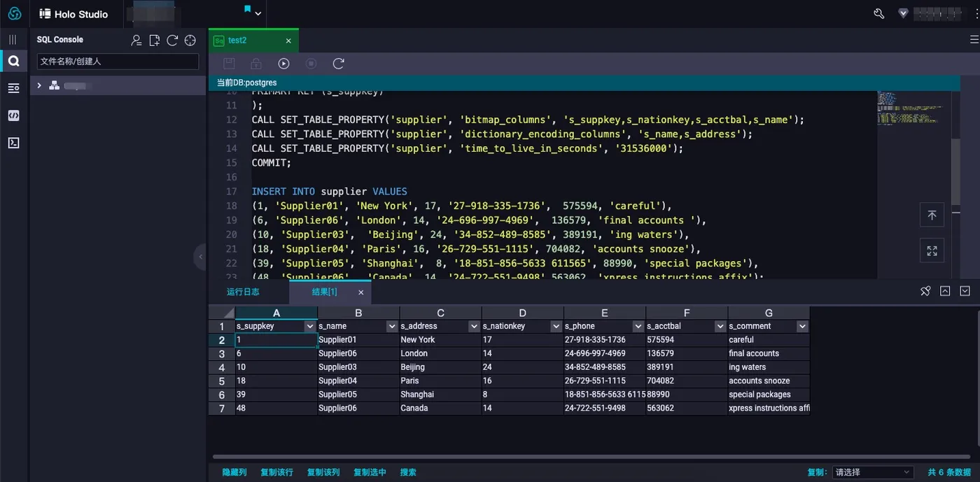Click the reload icon in editor toolbar
Viewport: 980px width, 482px height.
[x=339, y=64]
